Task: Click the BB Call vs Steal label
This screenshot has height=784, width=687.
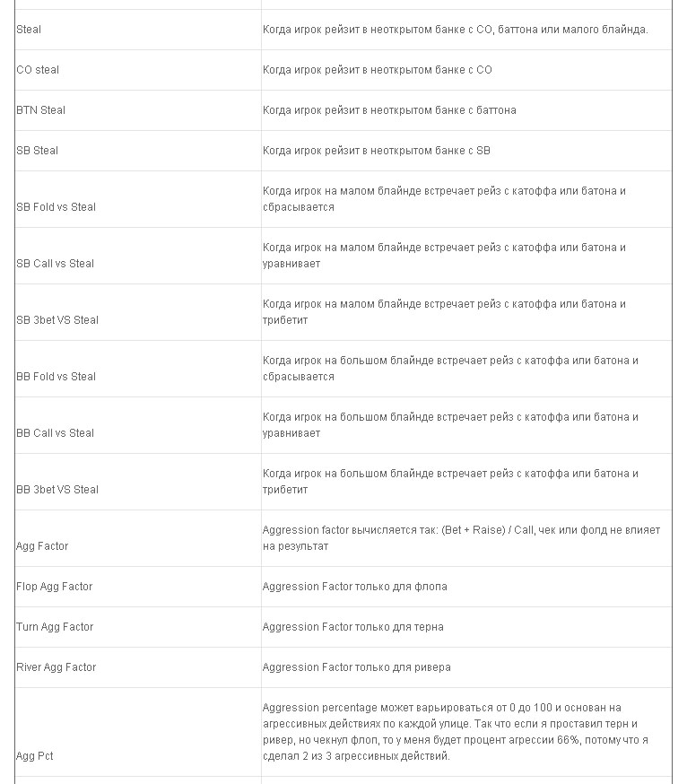Action: coord(55,433)
